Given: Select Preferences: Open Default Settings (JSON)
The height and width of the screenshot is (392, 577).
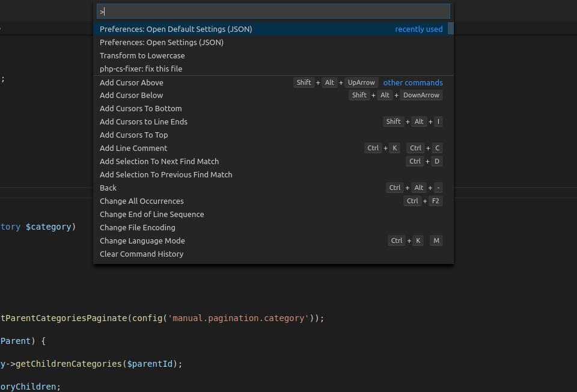Looking at the screenshot, I should click(176, 29).
